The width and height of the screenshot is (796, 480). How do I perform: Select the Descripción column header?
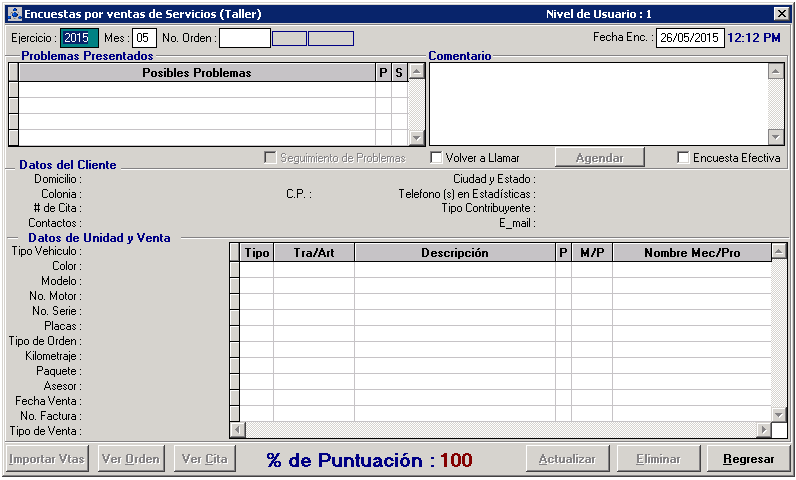(x=454, y=253)
